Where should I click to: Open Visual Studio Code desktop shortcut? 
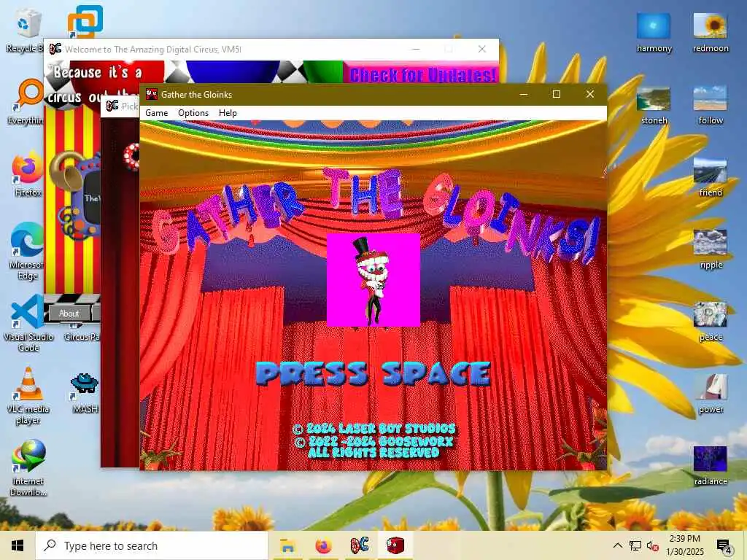(28, 323)
